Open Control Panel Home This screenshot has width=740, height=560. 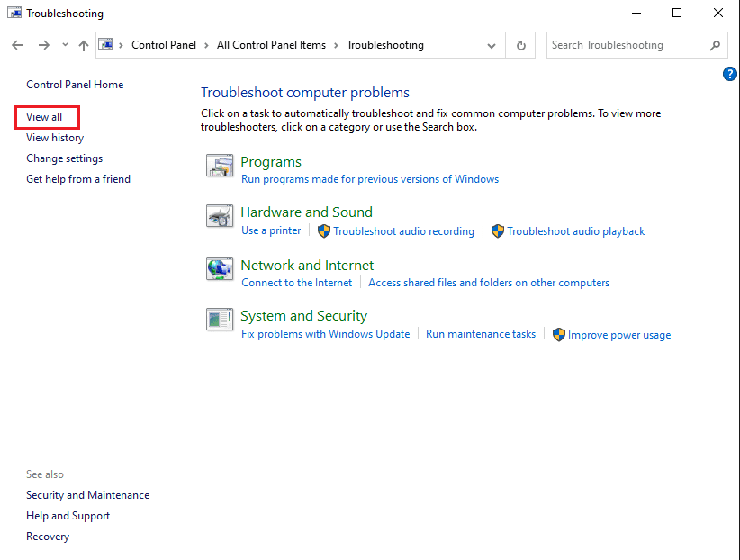coord(75,85)
